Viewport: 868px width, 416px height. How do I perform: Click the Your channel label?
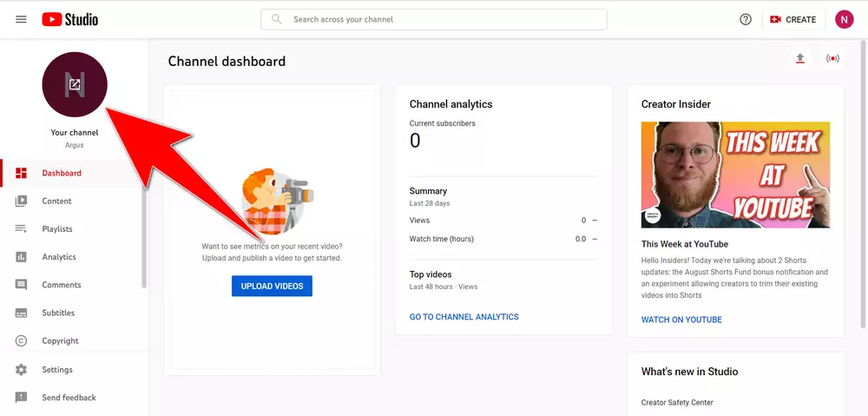click(74, 132)
